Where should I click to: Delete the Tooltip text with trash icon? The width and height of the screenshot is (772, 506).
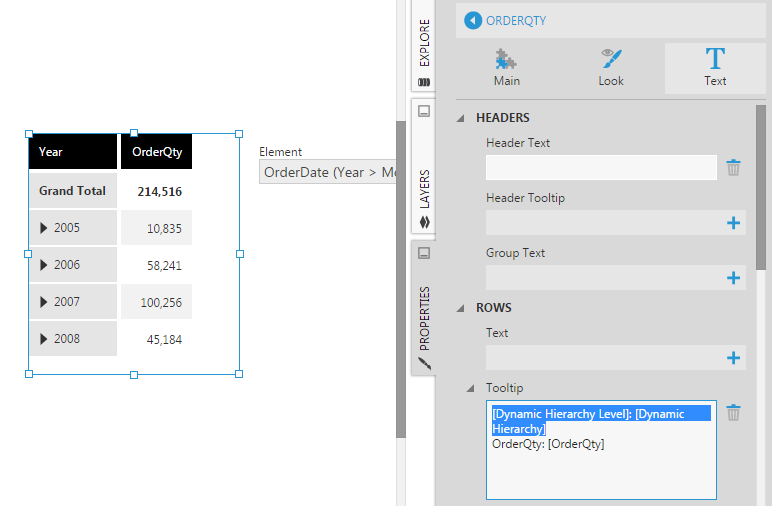click(x=733, y=413)
